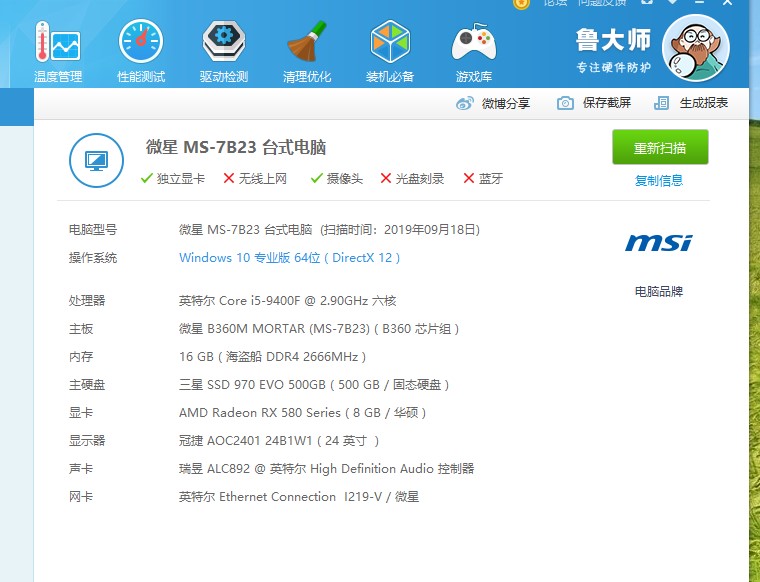This screenshot has height=582, width=760.
Task: Click 保存截屏 label
Action: pyautogui.click(x=607, y=103)
